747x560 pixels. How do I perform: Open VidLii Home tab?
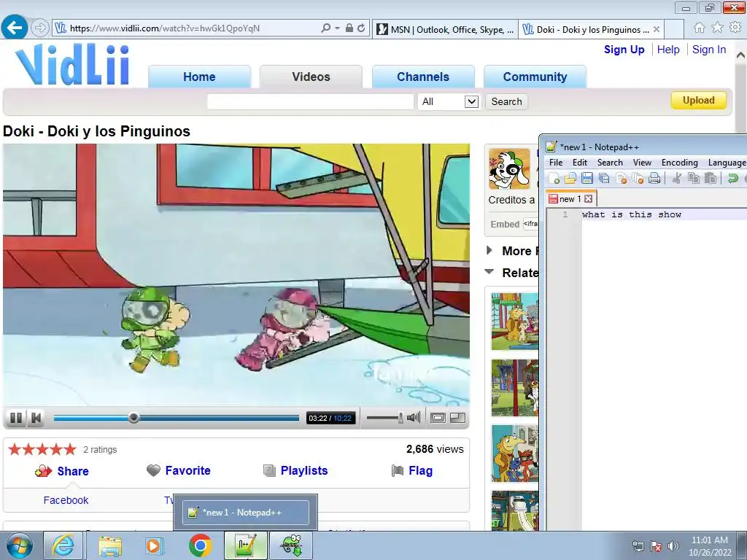pyautogui.click(x=199, y=77)
